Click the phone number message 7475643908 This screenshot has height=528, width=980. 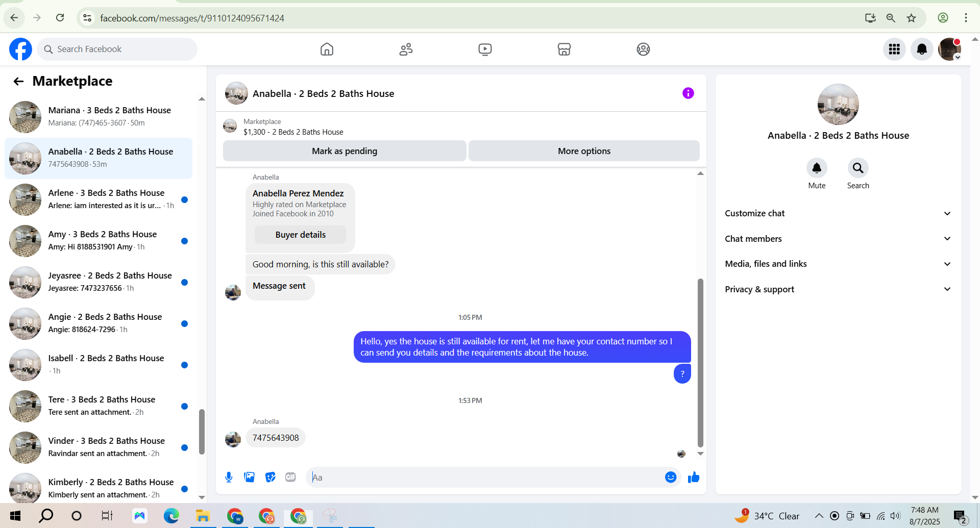point(276,438)
